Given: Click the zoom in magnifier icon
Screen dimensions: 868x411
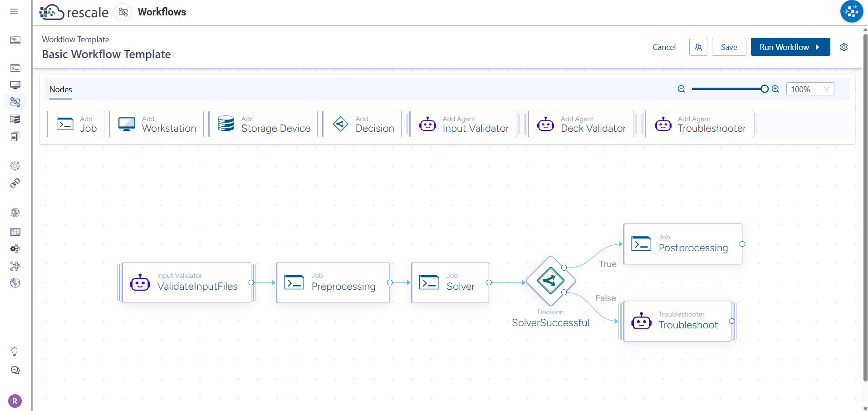Looking at the screenshot, I should click(x=775, y=89).
